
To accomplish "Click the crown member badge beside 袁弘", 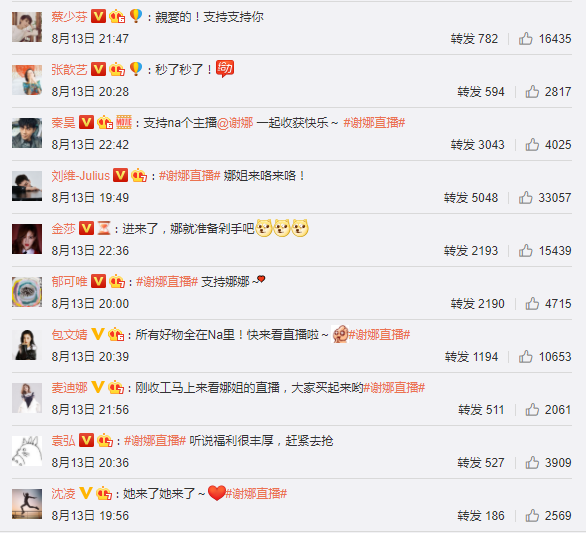I will pos(105,441).
